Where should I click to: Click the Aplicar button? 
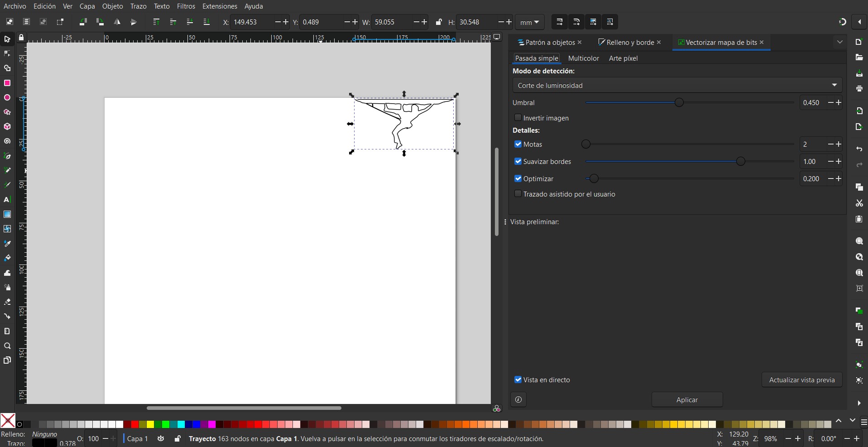(x=687, y=399)
